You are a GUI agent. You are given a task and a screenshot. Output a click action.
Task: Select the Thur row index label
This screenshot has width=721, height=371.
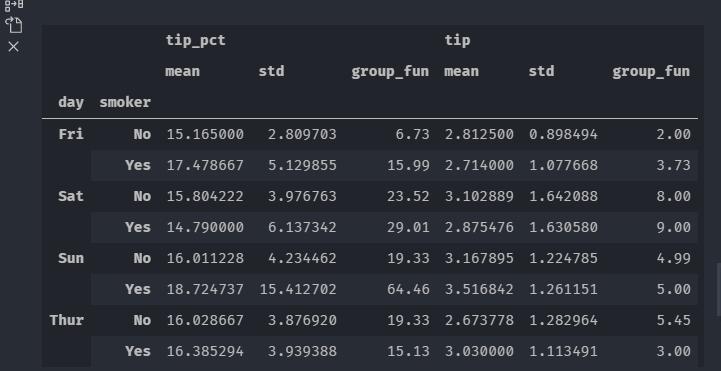click(67, 320)
